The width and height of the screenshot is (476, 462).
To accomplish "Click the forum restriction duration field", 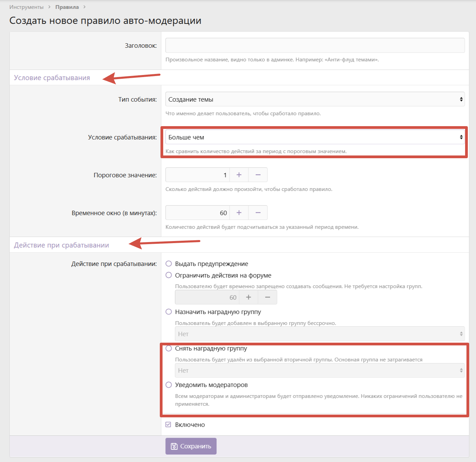I will pyautogui.click(x=207, y=297).
